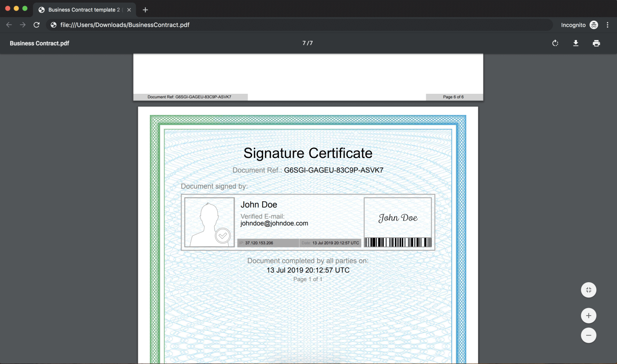Go back to previous page

9,25
